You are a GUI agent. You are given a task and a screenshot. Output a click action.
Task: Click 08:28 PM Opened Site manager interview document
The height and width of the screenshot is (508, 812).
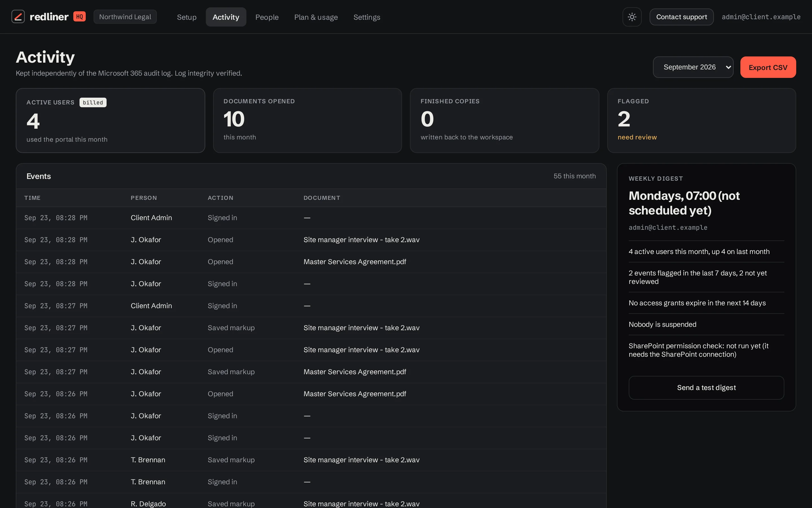coord(361,240)
